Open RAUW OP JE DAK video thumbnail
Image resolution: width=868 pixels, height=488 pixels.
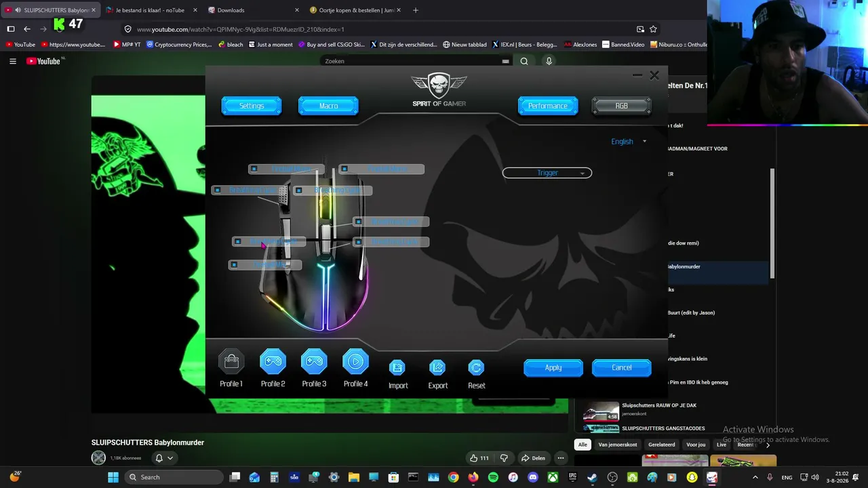pos(601,411)
